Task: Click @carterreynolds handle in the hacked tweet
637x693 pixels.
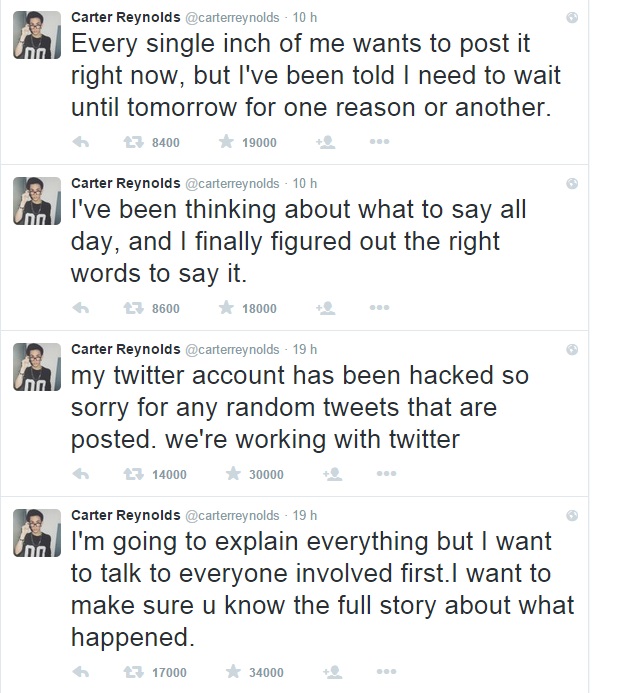Action: click(x=233, y=349)
